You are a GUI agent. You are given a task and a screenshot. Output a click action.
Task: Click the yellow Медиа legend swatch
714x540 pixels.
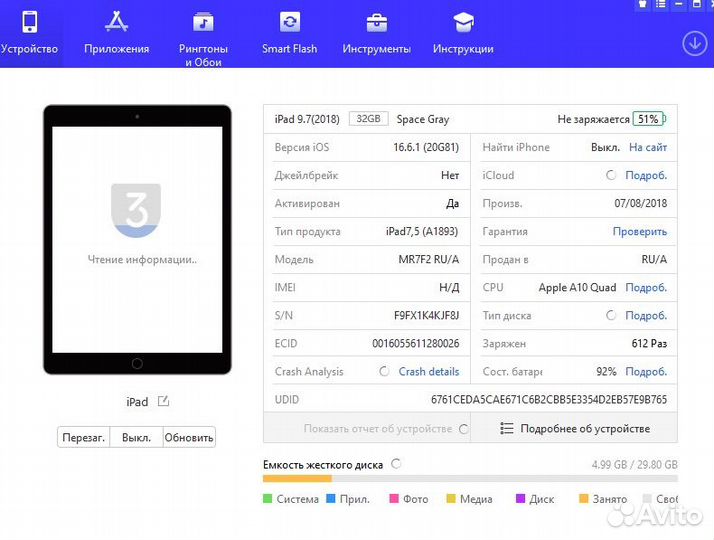[451, 499]
